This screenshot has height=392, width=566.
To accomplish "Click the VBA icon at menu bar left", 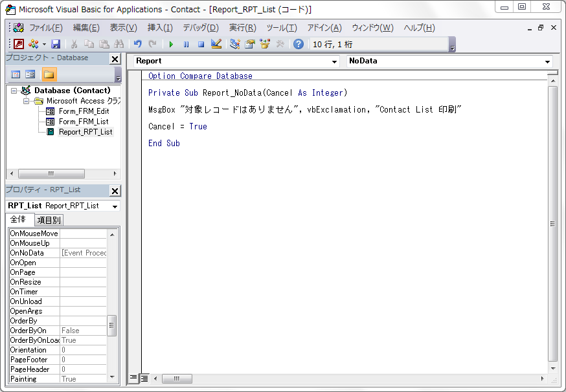I will pyautogui.click(x=18, y=27).
